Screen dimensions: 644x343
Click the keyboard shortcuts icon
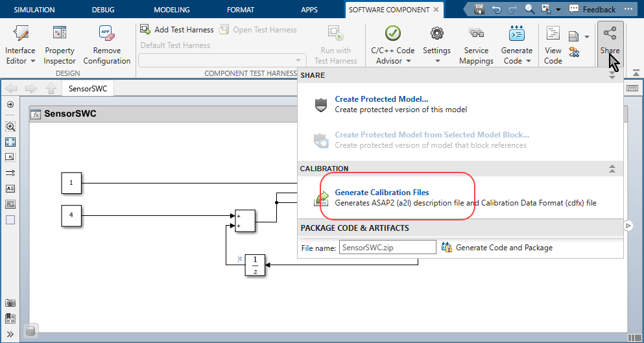tap(632, 88)
